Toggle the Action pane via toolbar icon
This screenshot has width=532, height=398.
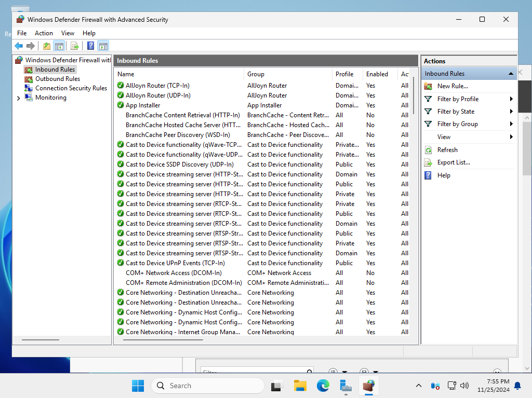click(x=103, y=46)
